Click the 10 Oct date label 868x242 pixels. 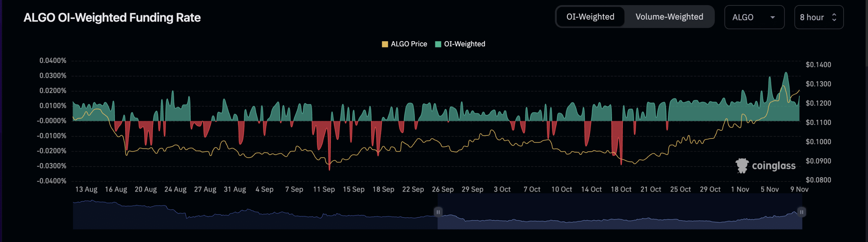[x=562, y=190]
